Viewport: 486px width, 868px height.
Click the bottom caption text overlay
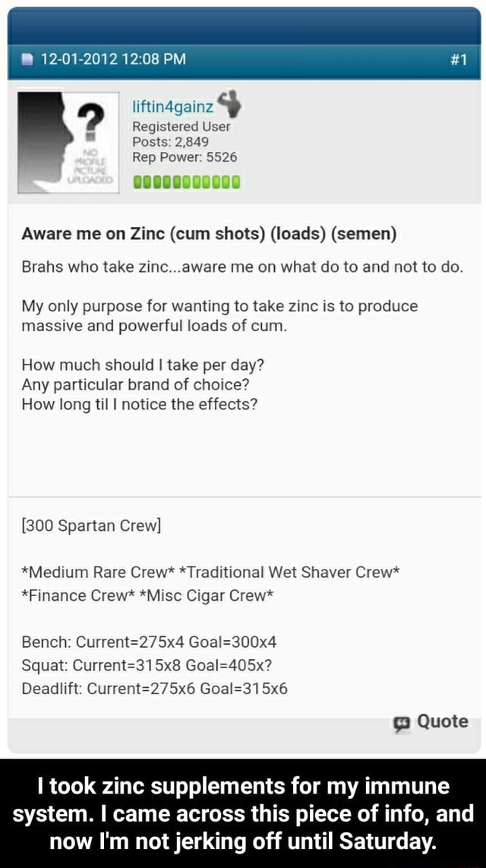coord(243,814)
